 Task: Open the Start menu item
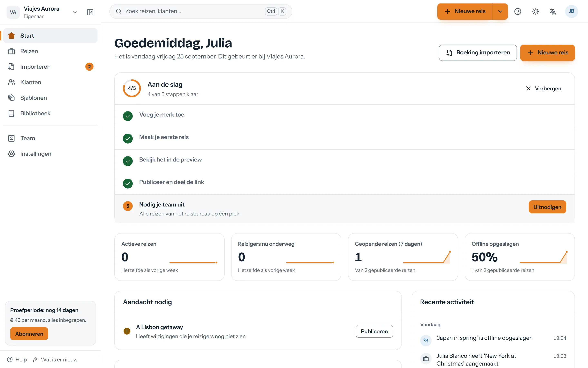[x=51, y=36]
